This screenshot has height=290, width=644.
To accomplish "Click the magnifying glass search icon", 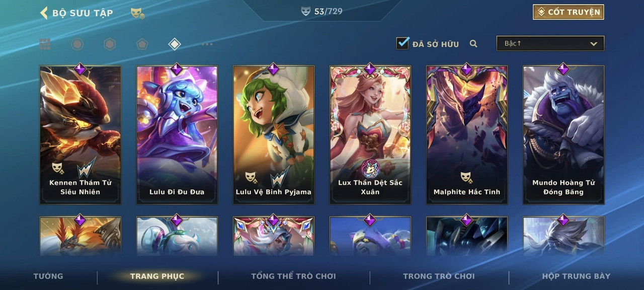I will (x=473, y=44).
